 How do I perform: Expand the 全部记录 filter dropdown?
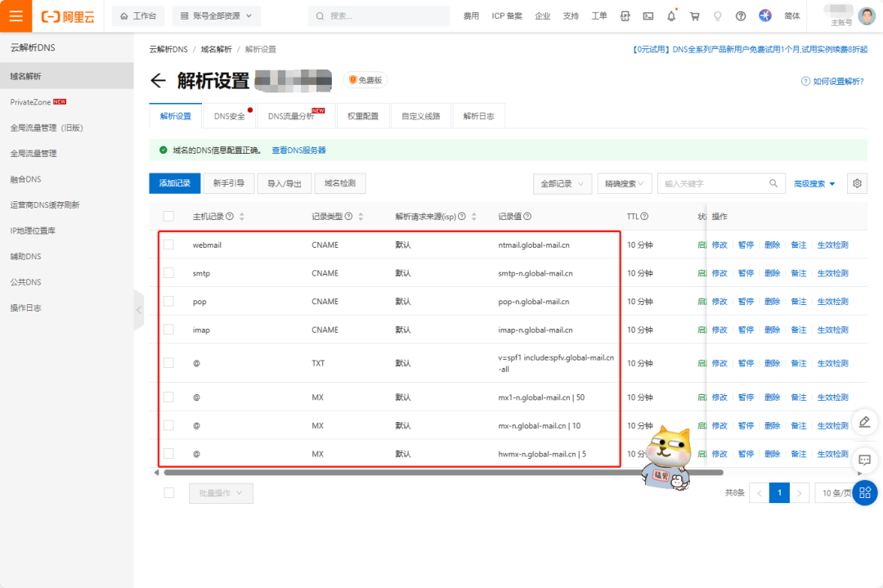(562, 184)
